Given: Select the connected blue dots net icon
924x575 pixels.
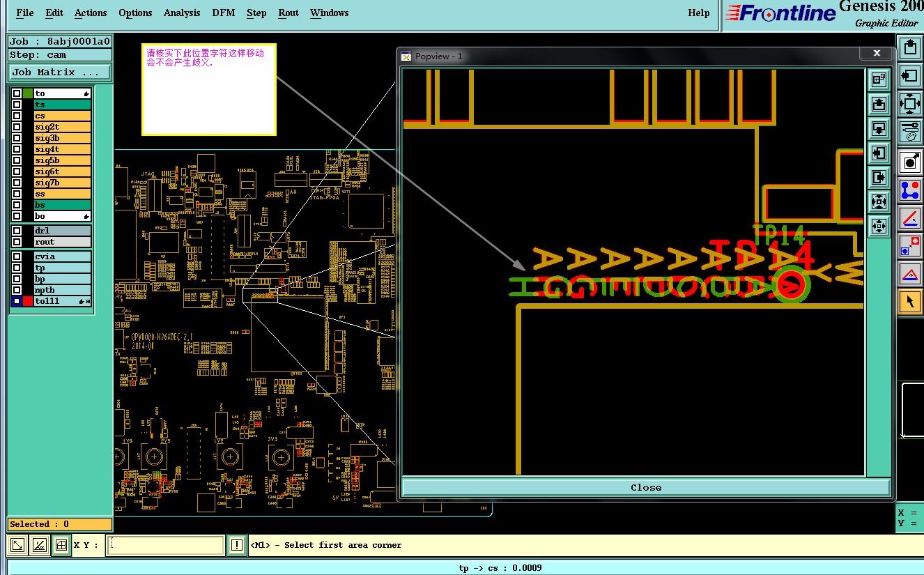Looking at the screenshot, I should (x=909, y=190).
